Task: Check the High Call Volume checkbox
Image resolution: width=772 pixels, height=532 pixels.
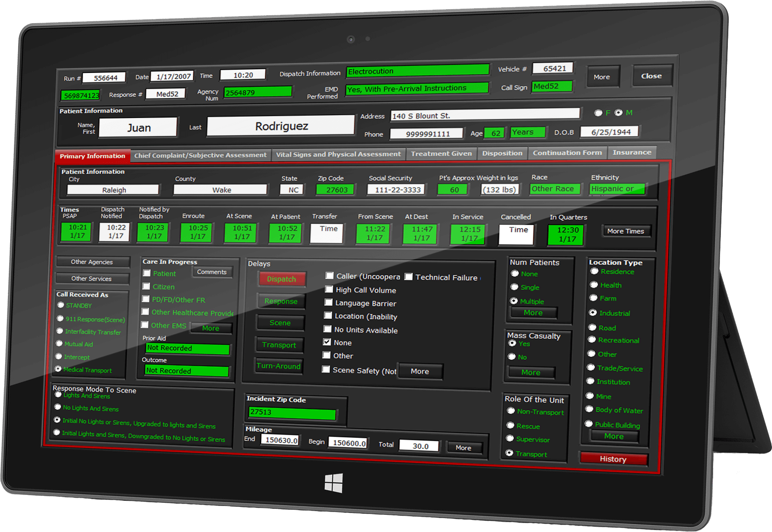Action: (x=328, y=289)
